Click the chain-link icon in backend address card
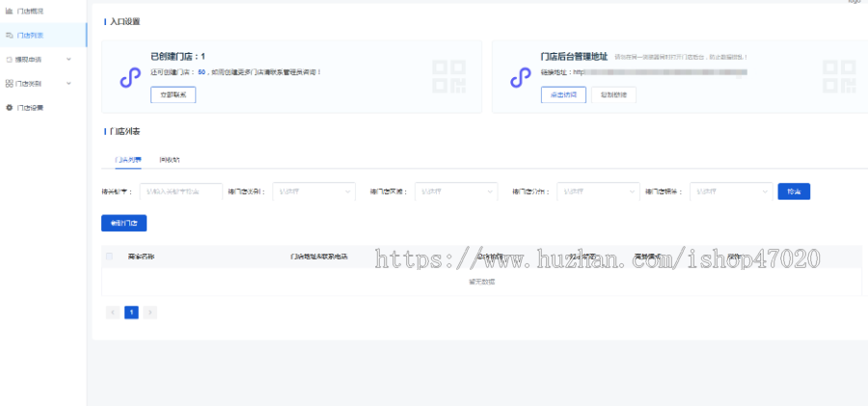This screenshot has height=406, width=868. coord(521,77)
